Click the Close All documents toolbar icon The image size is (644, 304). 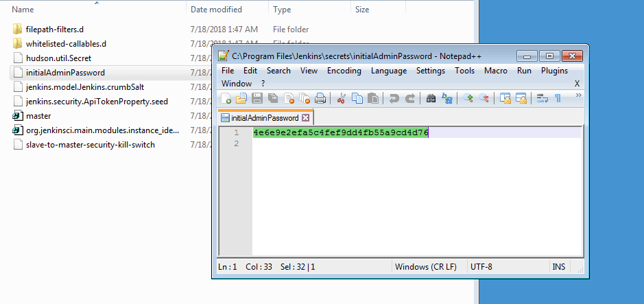[x=305, y=99]
